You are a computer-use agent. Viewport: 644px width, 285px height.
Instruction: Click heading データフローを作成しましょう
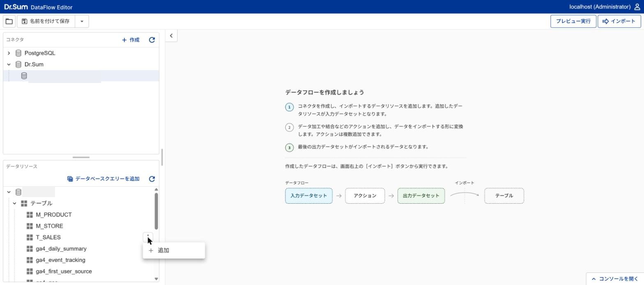click(324, 92)
